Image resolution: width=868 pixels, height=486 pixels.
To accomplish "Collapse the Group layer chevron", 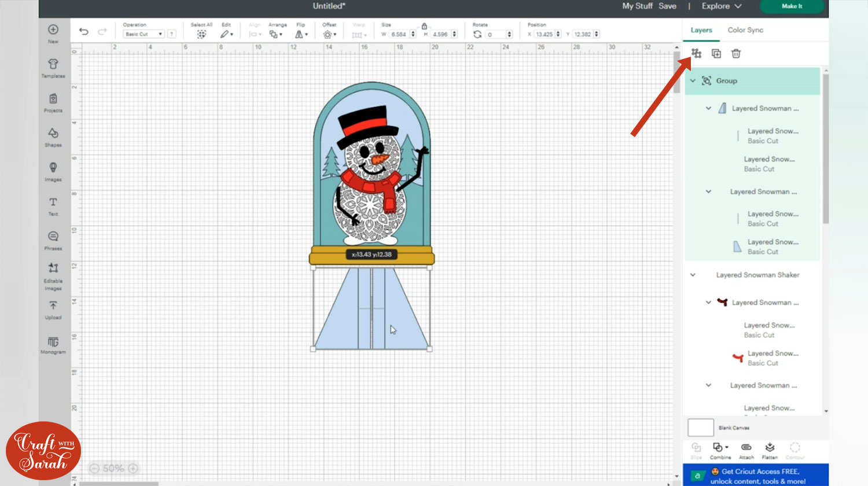I will click(x=693, y=81).
